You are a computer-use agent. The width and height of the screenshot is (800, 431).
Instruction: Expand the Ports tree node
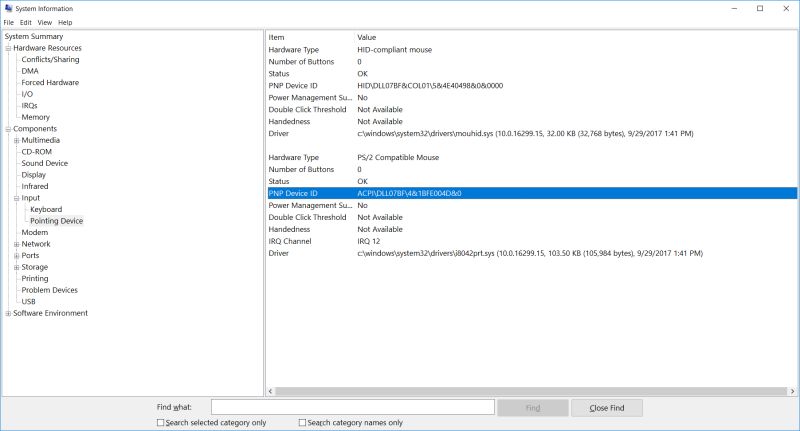coord(16,256)
